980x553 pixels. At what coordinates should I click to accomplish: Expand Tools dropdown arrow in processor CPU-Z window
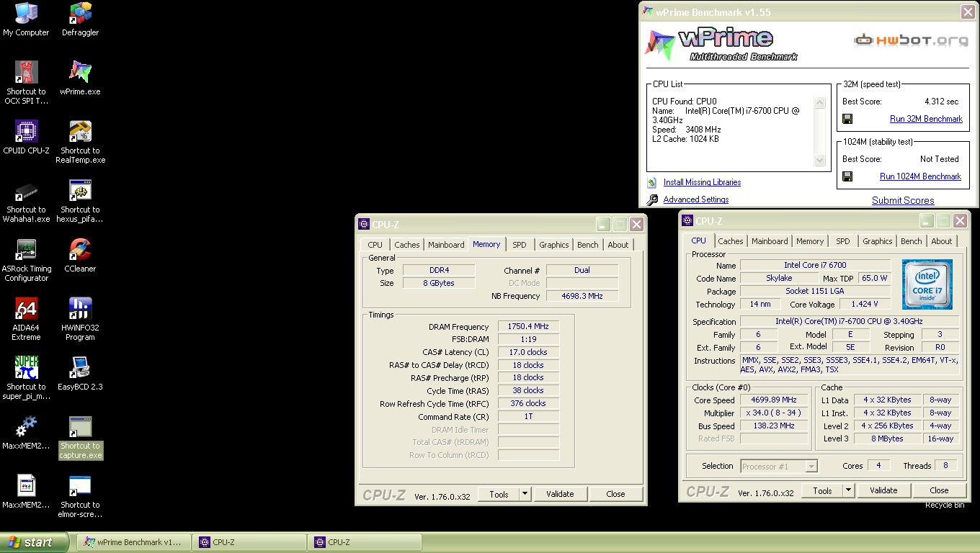[x=849, y=490]
